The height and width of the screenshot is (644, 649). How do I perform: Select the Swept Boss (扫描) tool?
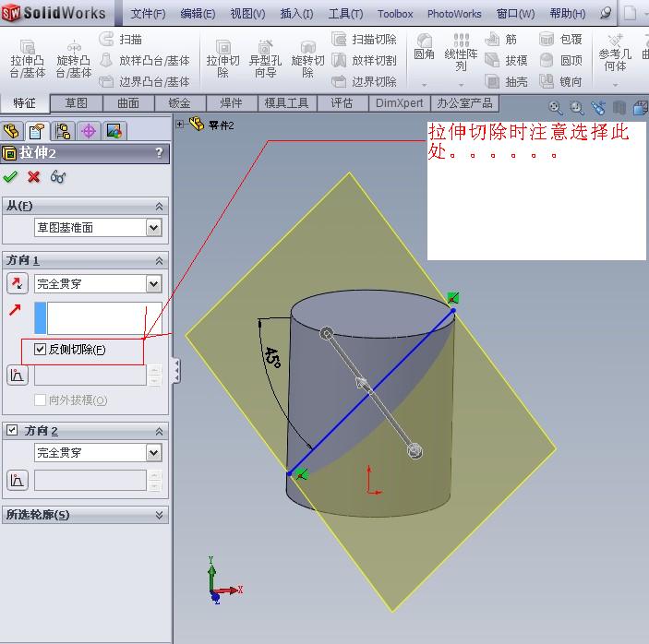click(x=121, y=40)
